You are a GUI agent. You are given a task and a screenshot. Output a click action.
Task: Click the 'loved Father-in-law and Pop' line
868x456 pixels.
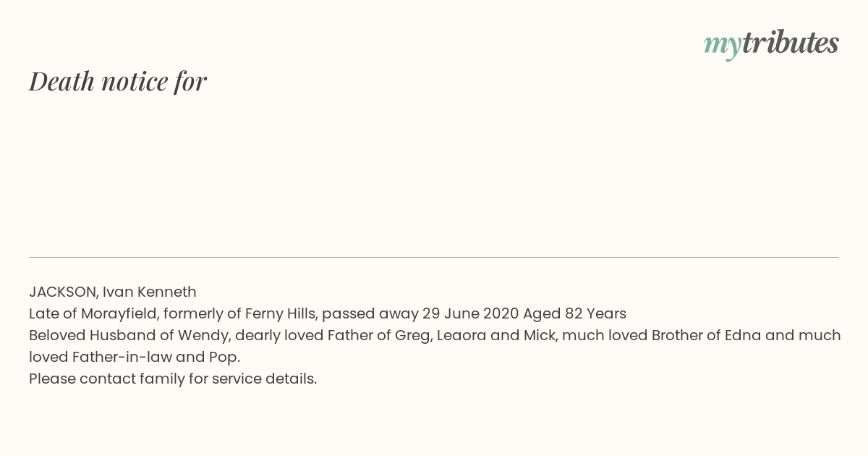[x=135, y=357]
